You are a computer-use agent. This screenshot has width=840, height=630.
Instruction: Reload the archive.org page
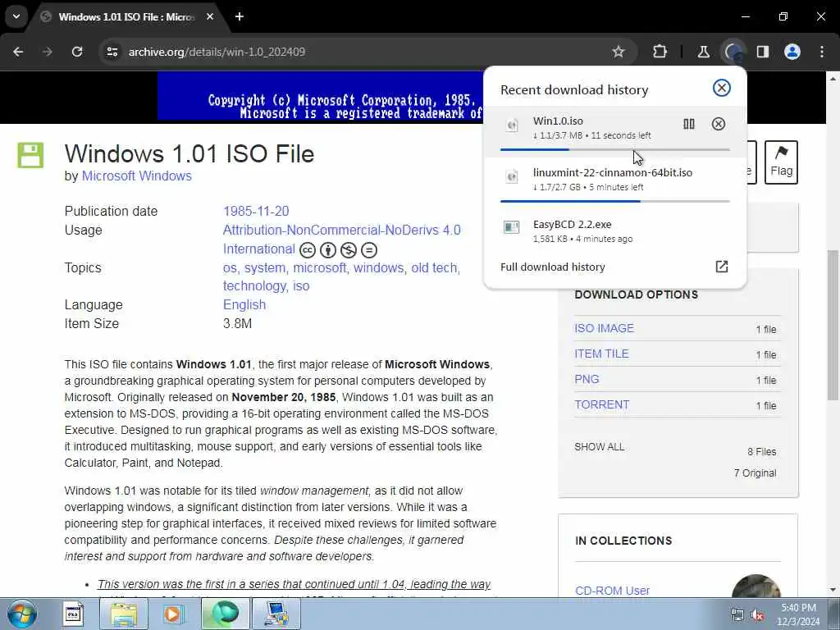pyautogui.click(x=77, y=52)
